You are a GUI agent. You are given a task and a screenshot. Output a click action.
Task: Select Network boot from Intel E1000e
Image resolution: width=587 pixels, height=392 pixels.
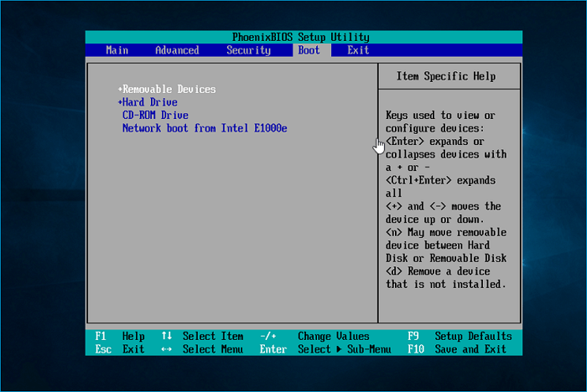point(205,128)
